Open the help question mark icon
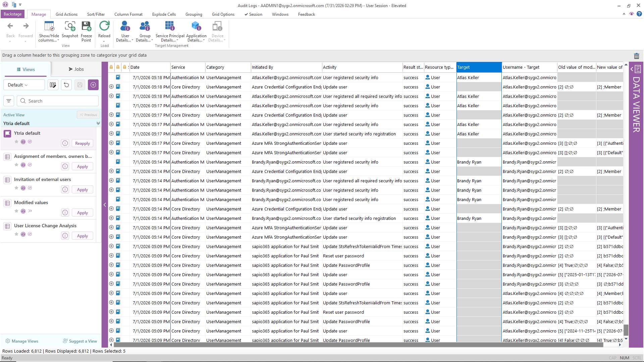644x362 pixels. [x=639, y=14]
